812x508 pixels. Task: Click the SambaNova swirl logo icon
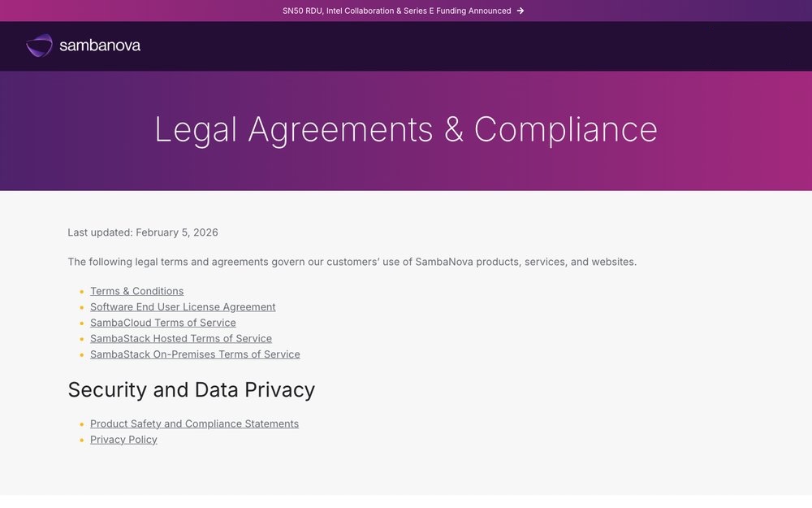tap(39, 46)
